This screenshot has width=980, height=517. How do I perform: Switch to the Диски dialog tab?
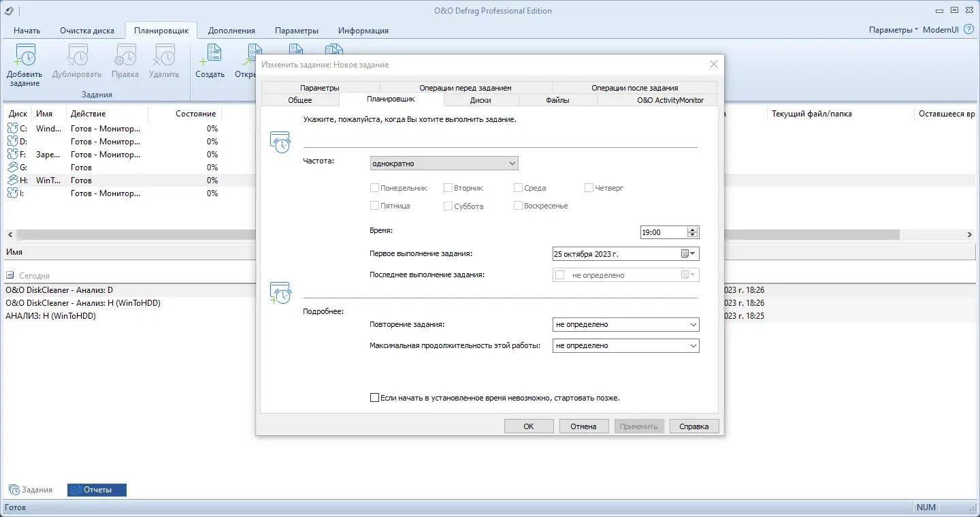coord(480,100)
